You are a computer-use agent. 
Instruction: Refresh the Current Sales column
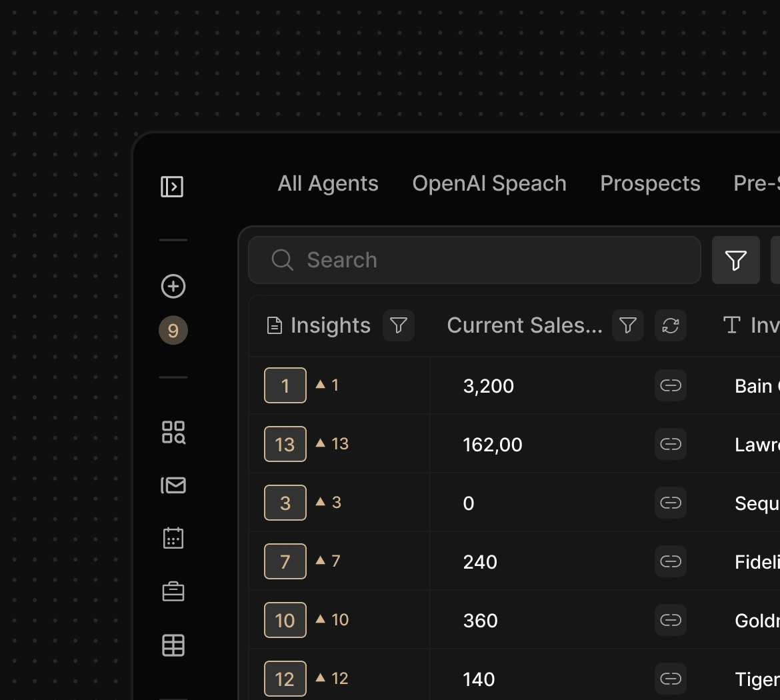coord(671,325)
